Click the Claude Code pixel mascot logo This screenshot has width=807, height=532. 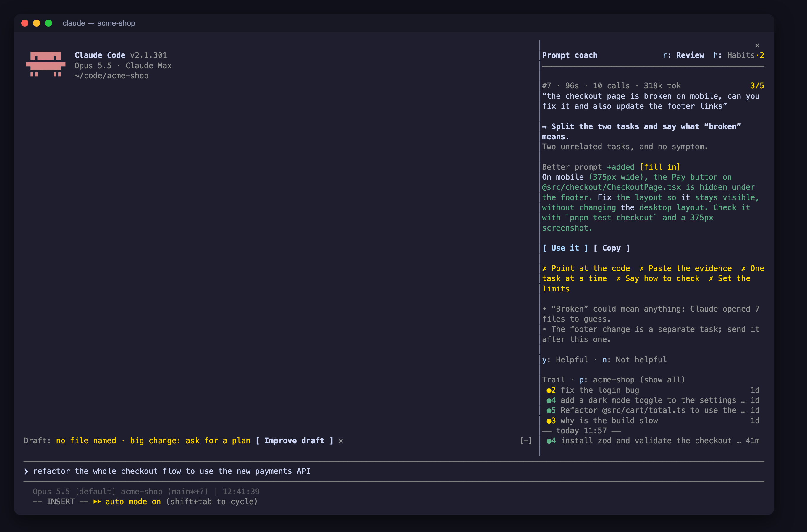[x=46, y=64]
